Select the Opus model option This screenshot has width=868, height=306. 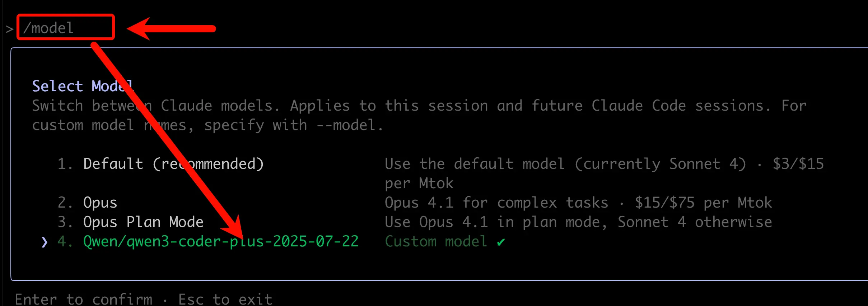100,203
